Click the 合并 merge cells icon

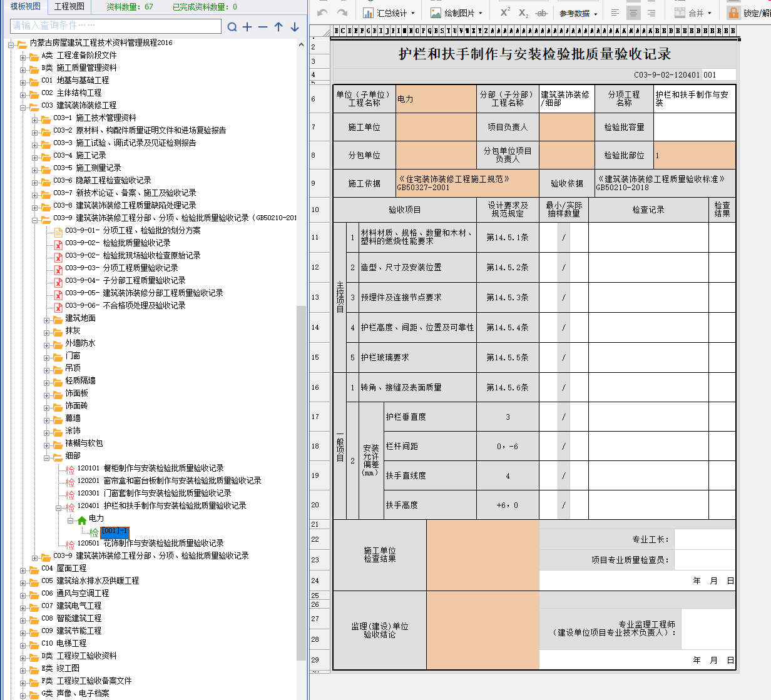(680, 13)
